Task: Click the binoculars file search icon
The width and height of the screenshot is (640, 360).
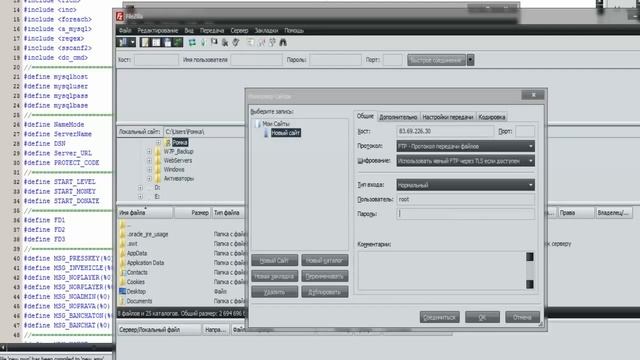Action: click(283, 42)
